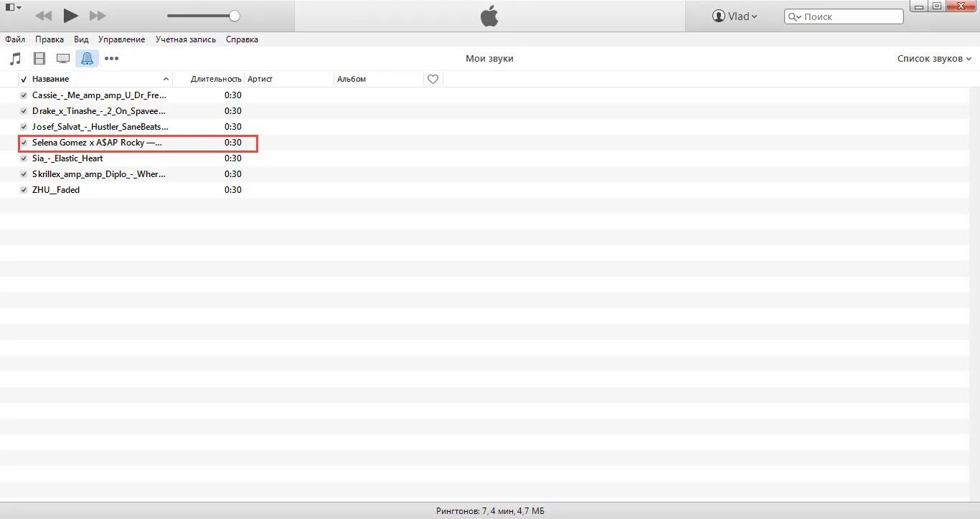Click the heart Loved column header

pyautogui.click(x=433, y=79)
